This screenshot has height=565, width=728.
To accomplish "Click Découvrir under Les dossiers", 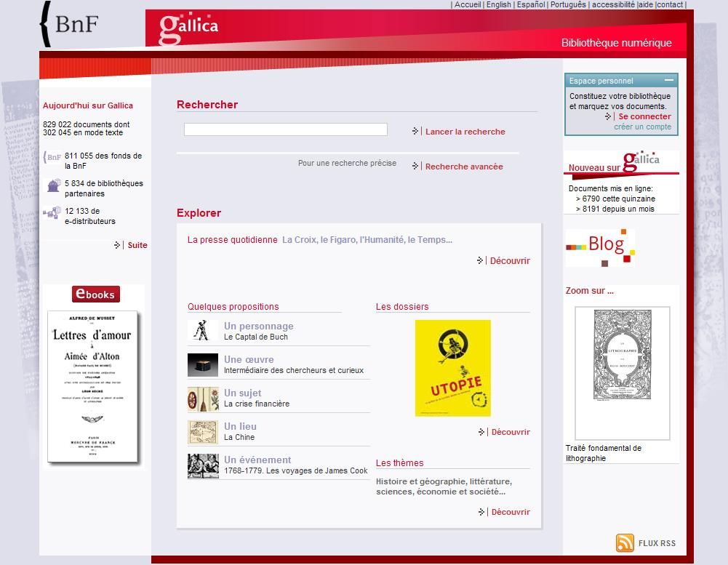I will tap(511, 432).
